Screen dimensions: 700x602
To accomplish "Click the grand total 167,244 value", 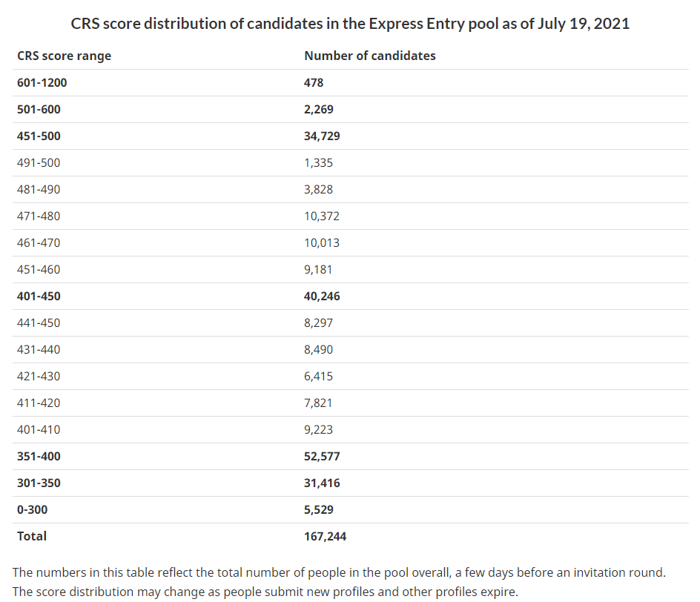I will (x=326, y=536).
